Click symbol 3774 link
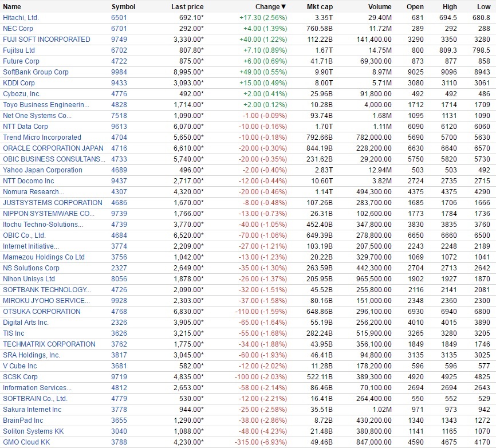 point(119,246)
